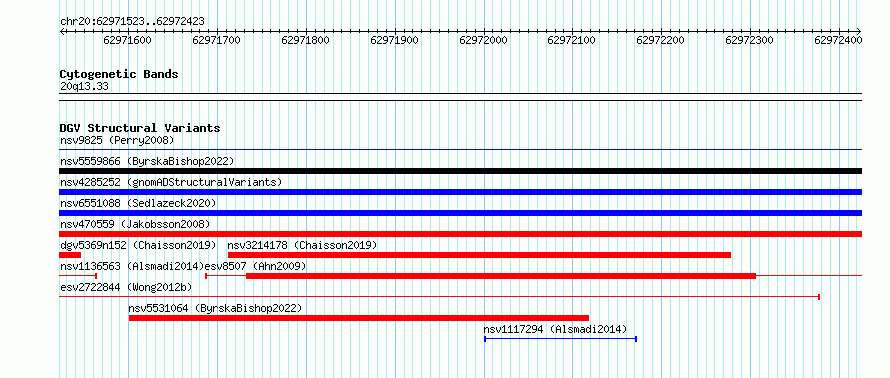
Task: Click ruler position 62971700
Action: point(217,40)
